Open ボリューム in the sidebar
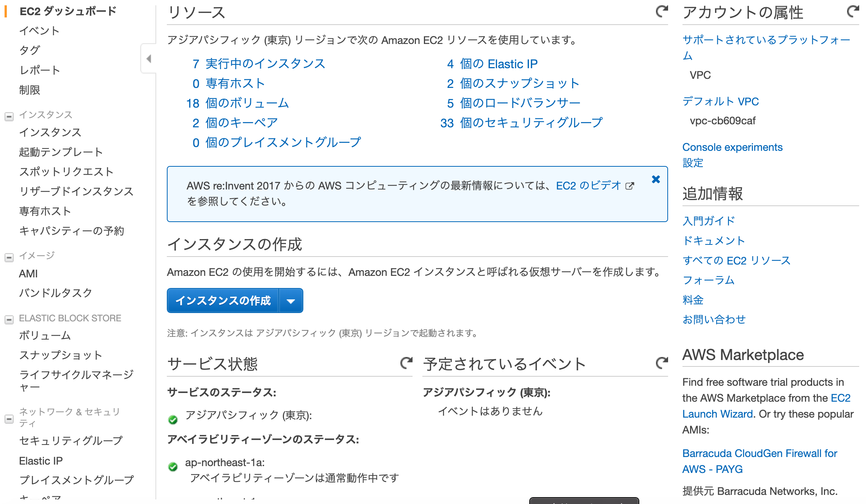The width and height of the screenshot is (866, 504). (45, 335)
